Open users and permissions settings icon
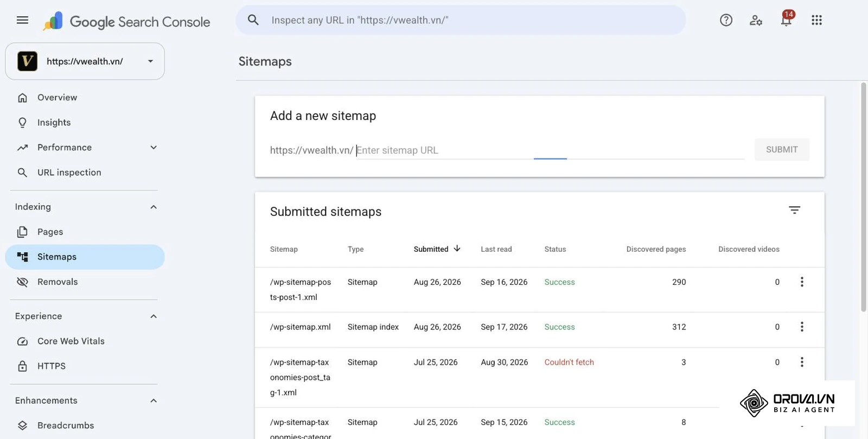Viewport: 868px width, 439px height. [756, 20]
